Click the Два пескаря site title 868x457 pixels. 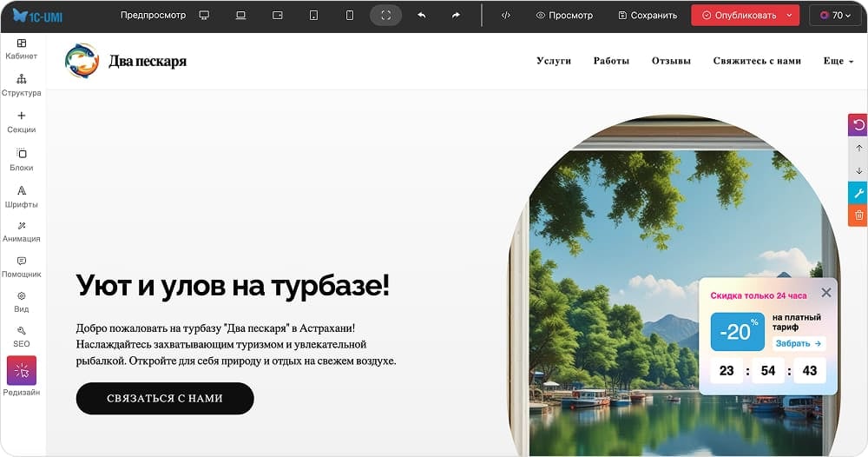coord(148,61)
